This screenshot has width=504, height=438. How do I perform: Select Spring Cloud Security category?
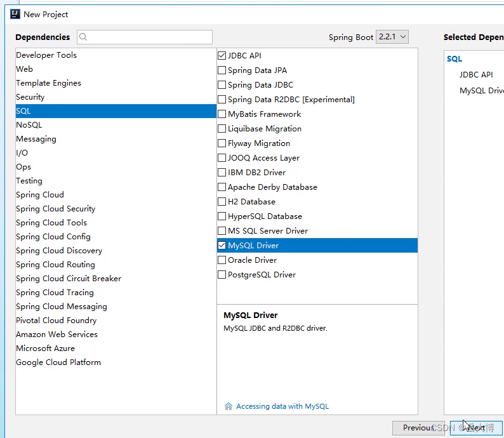point(116,209)
